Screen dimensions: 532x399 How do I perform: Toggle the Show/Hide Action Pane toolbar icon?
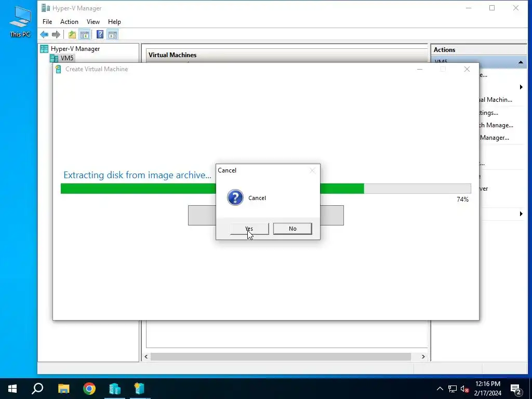[113, 34]
